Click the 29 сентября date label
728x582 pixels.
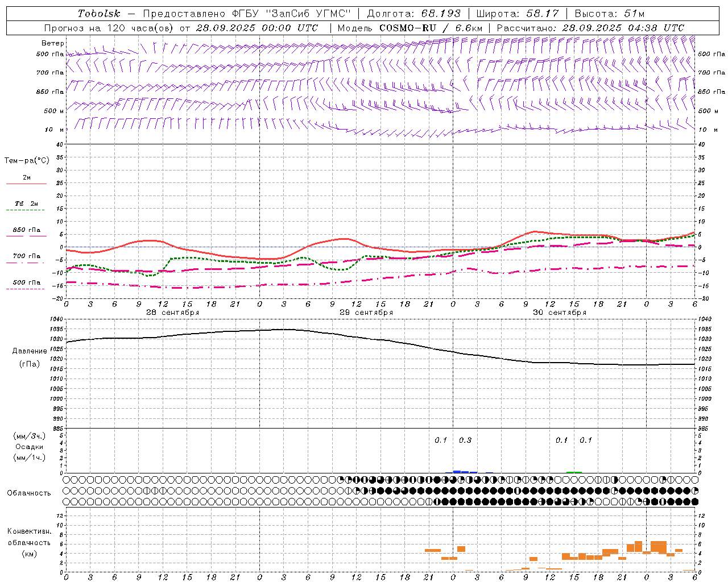pos(366,313)
